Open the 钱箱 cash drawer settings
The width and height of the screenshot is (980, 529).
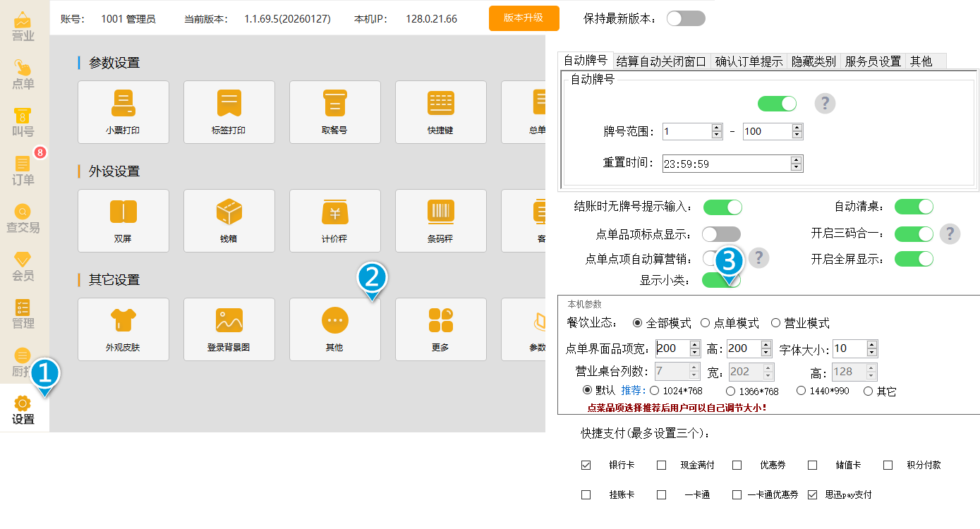click(229, 221)
